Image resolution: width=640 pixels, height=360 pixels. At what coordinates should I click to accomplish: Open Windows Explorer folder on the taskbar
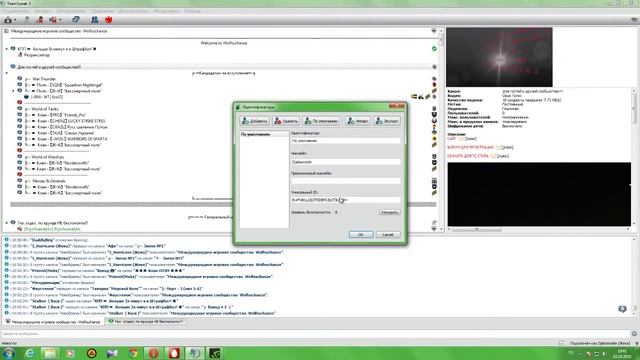coord(50,353)
